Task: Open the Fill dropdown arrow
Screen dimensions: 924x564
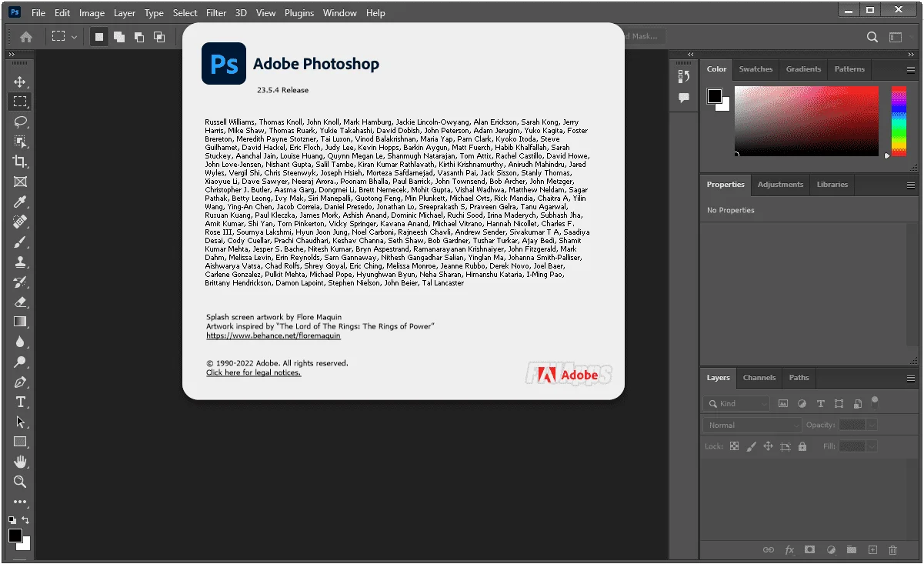Action: (872, 446)
